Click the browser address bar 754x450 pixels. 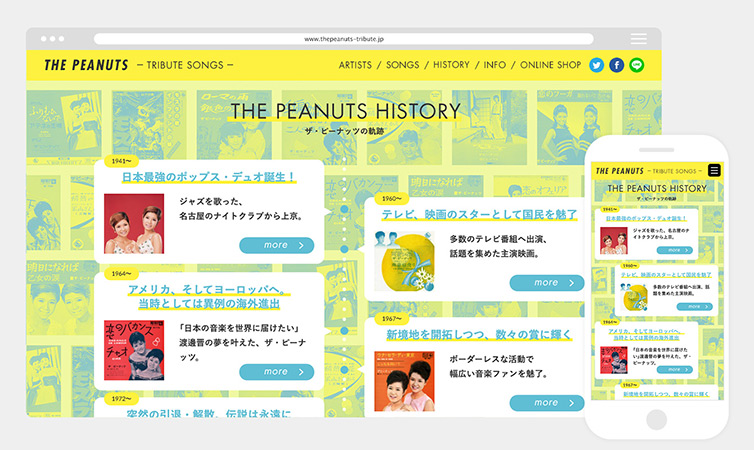click(x=343, y=39)
